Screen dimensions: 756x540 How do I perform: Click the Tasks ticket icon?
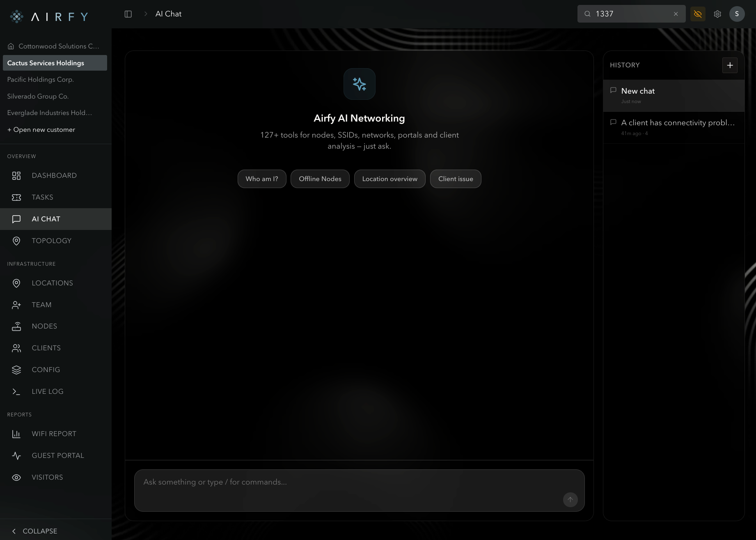(16, 198)
